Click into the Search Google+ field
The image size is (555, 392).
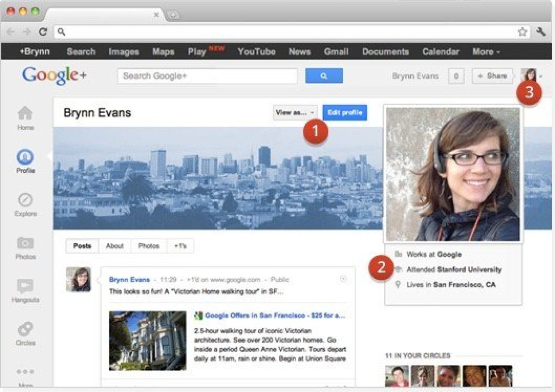tap(207, 76)
